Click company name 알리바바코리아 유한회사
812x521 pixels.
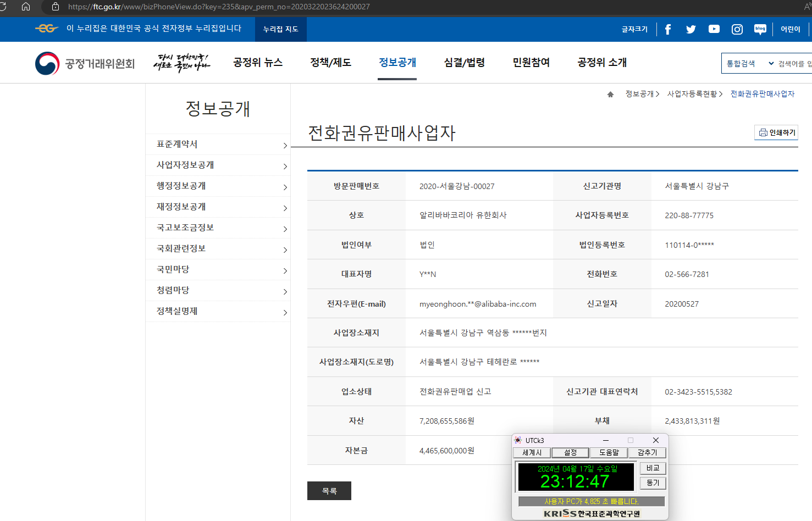tap(463, 215)
